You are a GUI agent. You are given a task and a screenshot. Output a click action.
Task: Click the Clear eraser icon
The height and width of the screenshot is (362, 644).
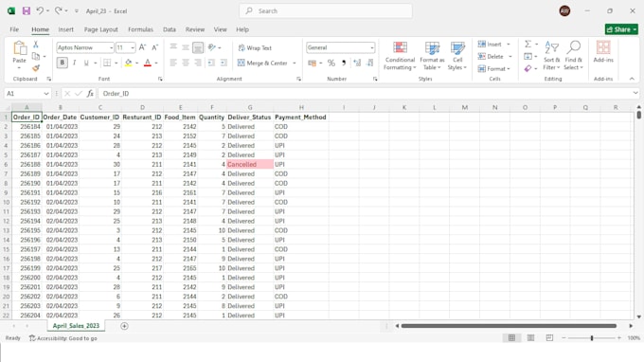pos(528,68)
